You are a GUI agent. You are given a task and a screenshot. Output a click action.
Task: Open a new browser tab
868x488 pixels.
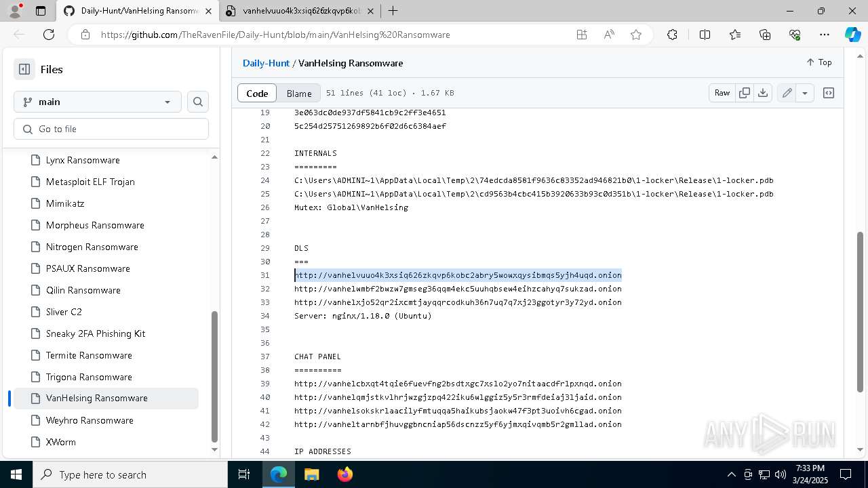point(393,11)
